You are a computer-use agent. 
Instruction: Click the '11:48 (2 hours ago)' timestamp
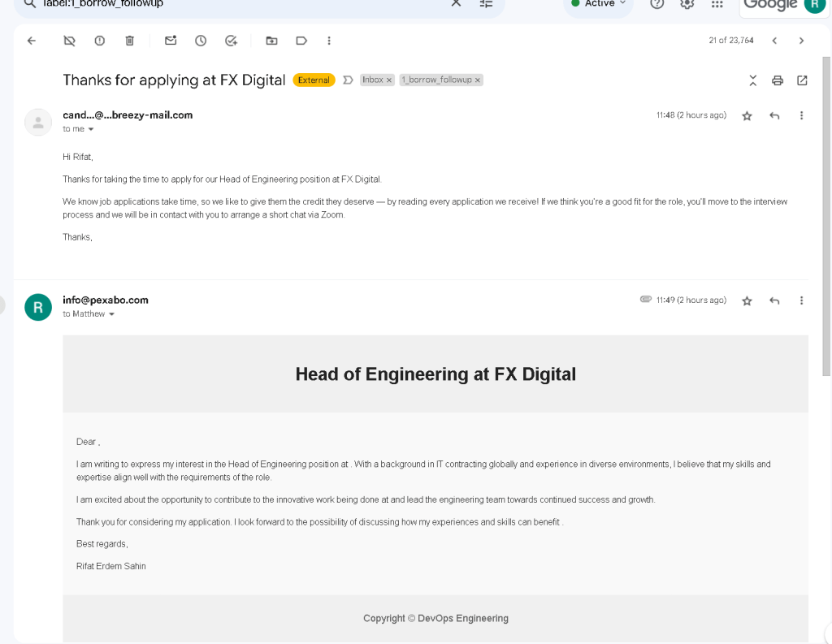pos(691,115)
